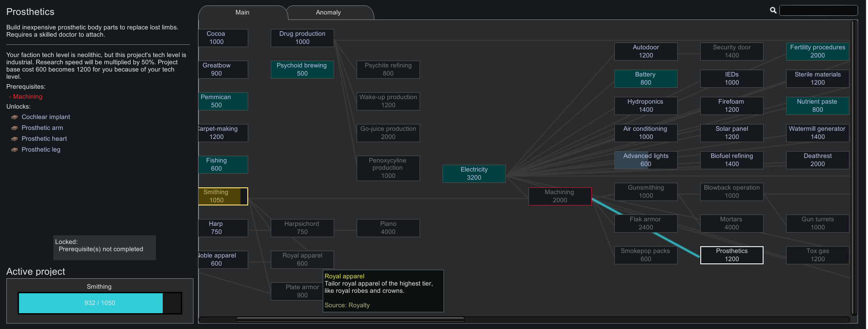The height and width of the screenshot is (329, 868).
Task: Click the horizontal scrollbar of the research tree
Action: [350, 319]
